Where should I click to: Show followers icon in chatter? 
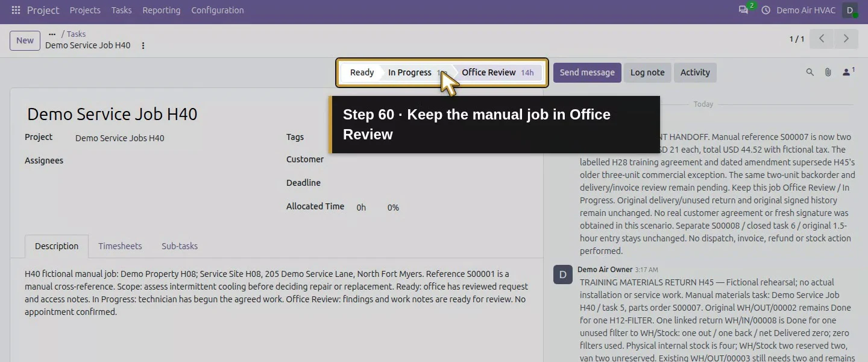pyautogui.click(x=848, y=72)
